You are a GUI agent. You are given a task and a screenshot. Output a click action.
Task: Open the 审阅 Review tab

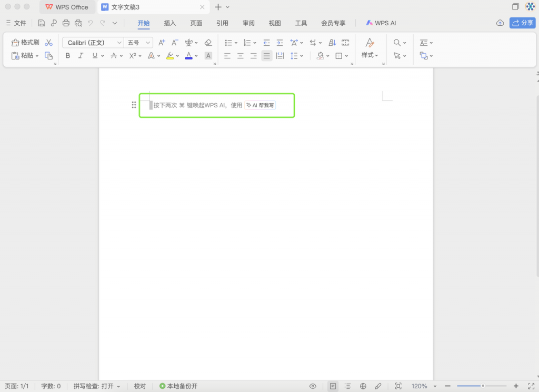pyautogui.click(x=248, y=23)
